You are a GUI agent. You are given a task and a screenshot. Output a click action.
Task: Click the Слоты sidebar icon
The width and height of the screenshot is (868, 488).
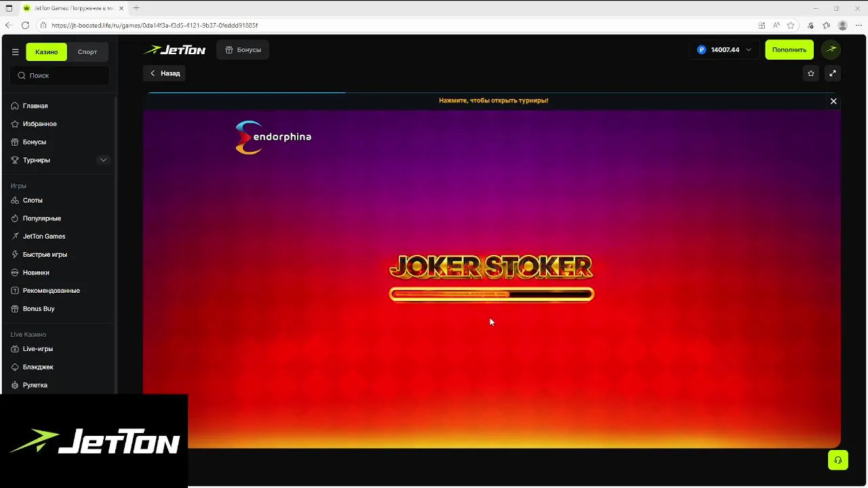[x=15, y=201]
